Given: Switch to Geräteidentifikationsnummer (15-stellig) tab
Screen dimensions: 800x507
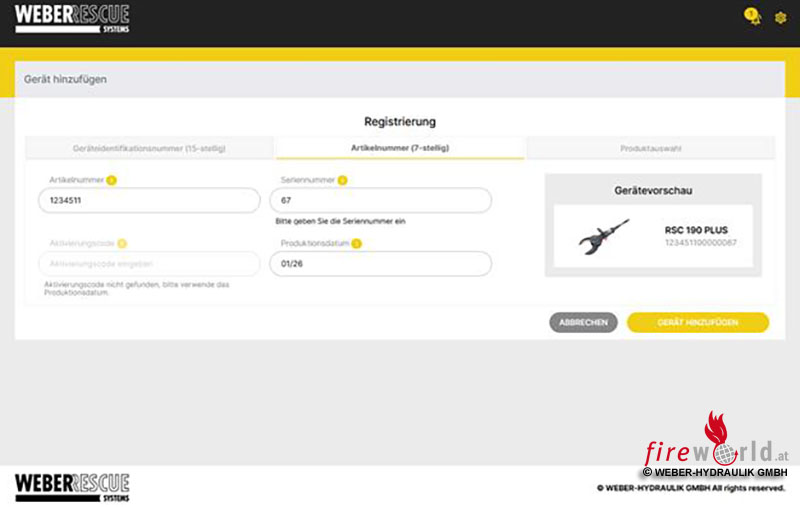Looking at the screenshot, I should point(149,148).
